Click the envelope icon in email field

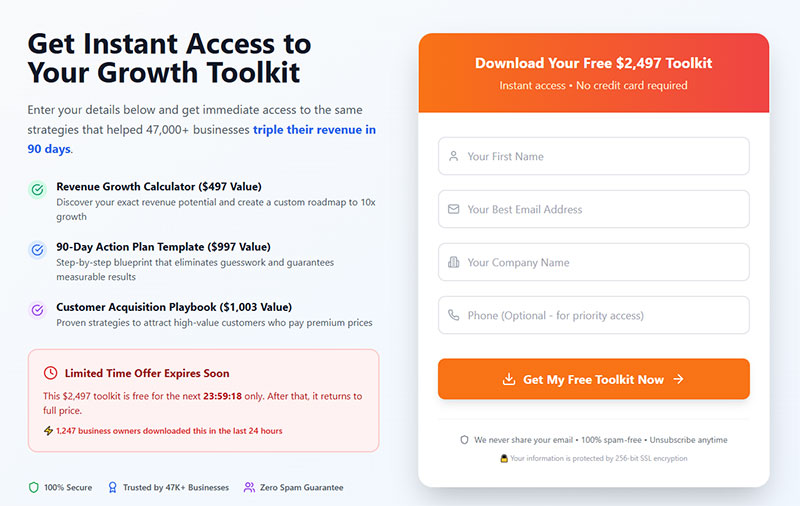[454, 209]
